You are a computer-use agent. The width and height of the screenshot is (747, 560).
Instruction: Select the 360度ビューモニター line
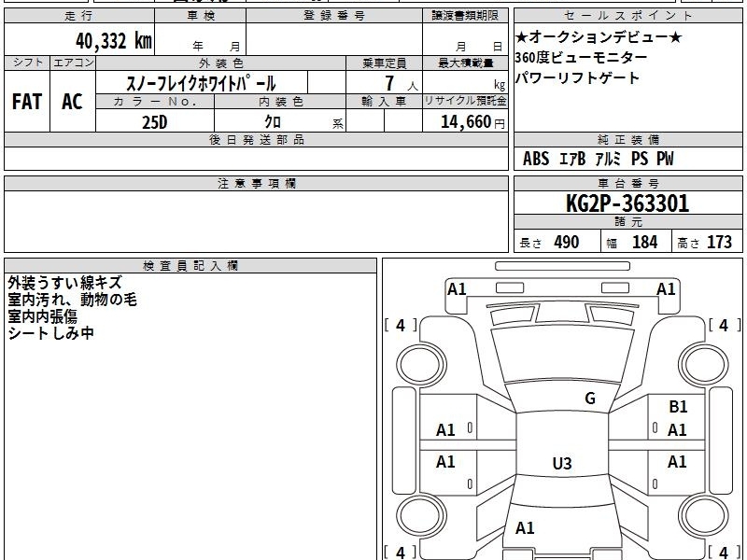581,57
